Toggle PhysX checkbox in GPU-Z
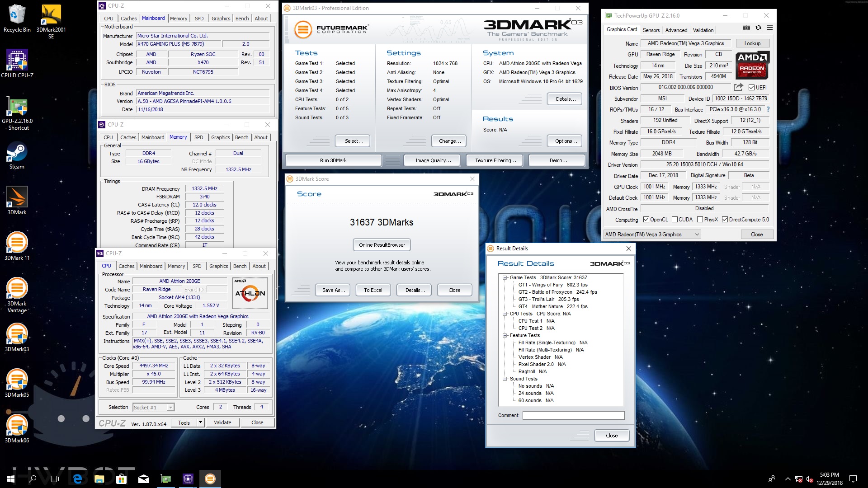 700,220
